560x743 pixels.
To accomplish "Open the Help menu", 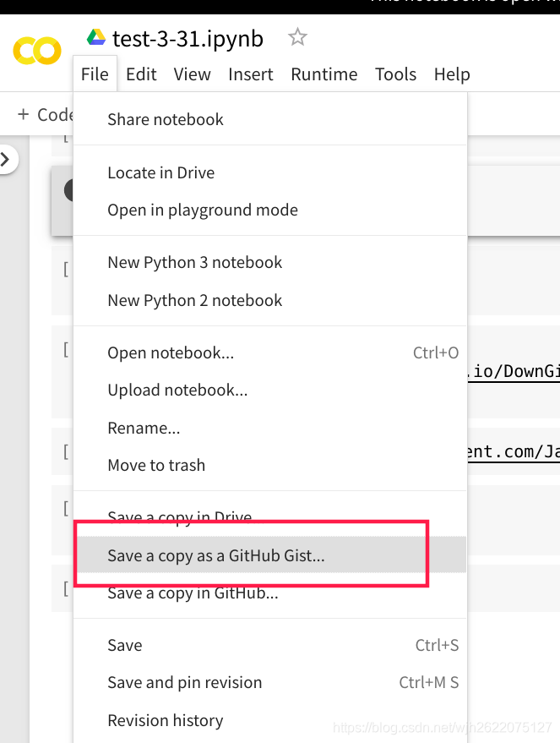I will pos(452,74).
